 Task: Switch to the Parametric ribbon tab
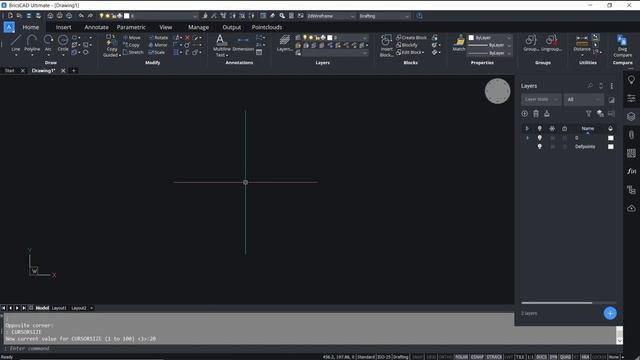click(131, 27)
